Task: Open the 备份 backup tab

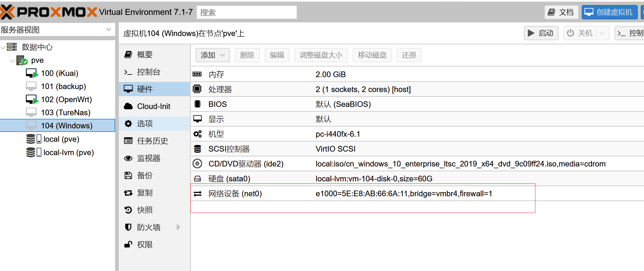Action: click(x=154, y=175)
